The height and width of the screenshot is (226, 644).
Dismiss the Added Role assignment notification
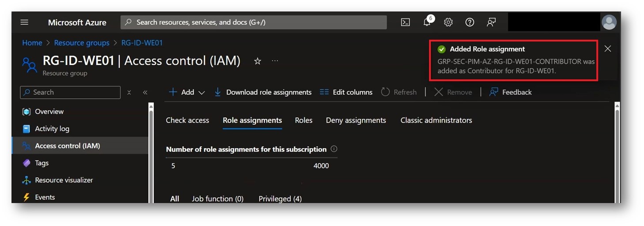click(x=608, y=49)
